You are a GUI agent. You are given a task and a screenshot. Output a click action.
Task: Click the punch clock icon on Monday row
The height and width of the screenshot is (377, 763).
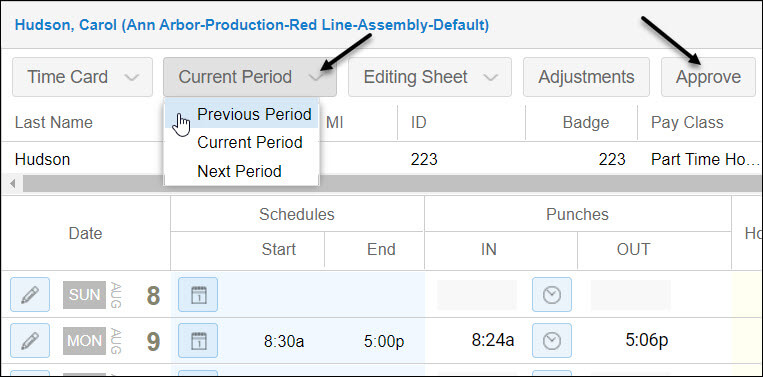[552, 341]
